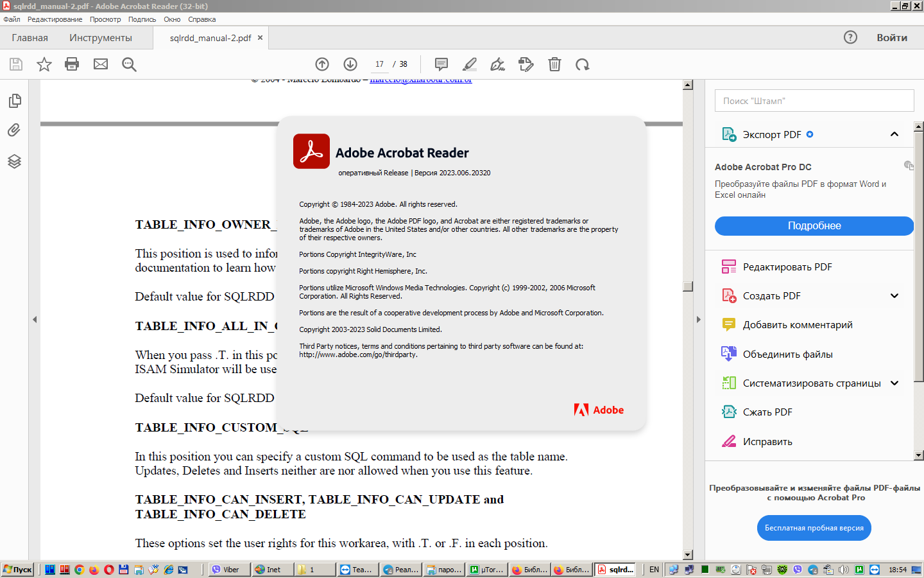924x578 pixels.
Task: Click the Систематизировать страницы icon
Action: [x=729, y=383]
